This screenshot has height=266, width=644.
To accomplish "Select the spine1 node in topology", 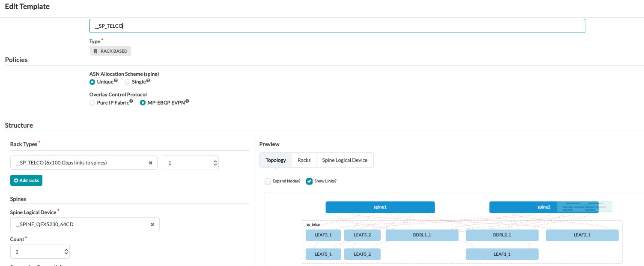I will [x=380, y=207].
